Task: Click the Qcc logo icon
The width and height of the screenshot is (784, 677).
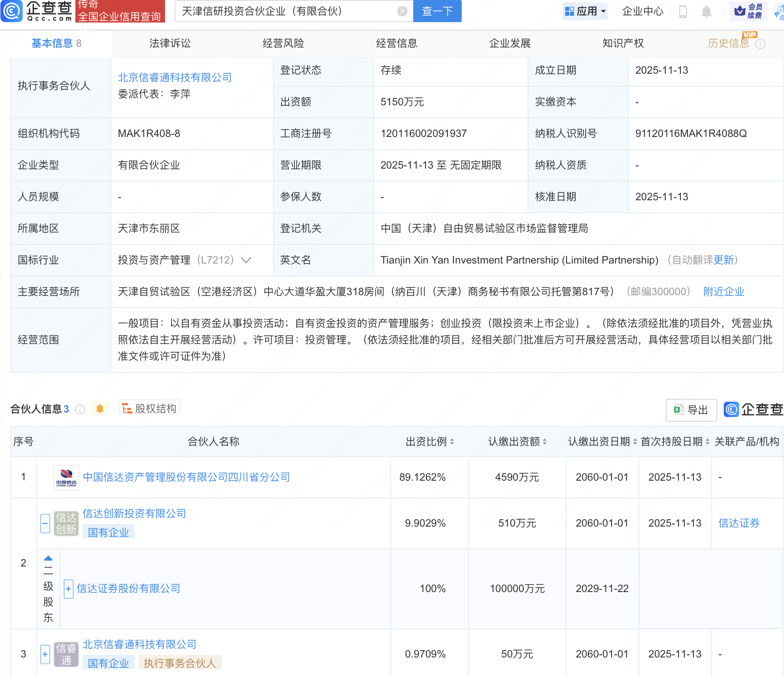Action: (x=12, y=11)
